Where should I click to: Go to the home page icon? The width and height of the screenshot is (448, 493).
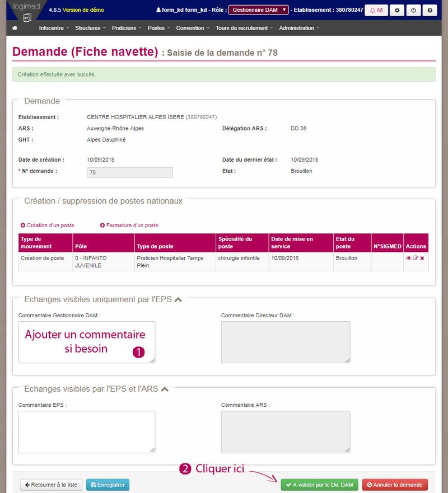pos(15,28)
